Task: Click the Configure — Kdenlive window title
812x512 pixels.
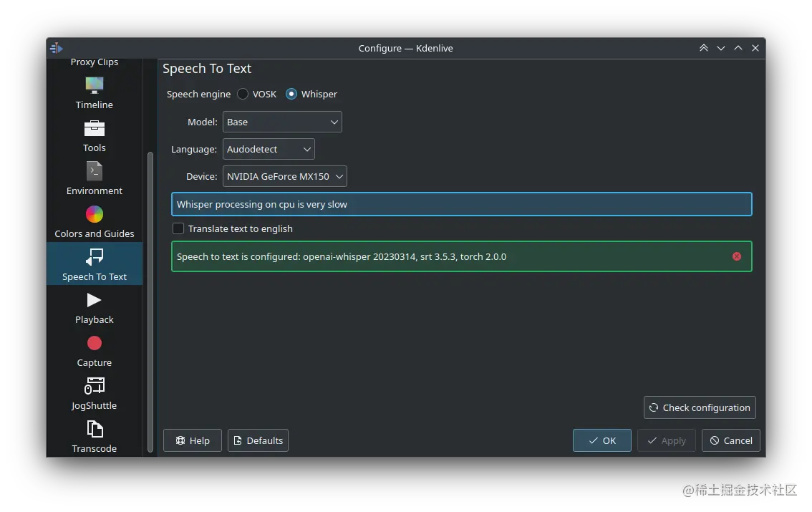Action: (405, 48)
